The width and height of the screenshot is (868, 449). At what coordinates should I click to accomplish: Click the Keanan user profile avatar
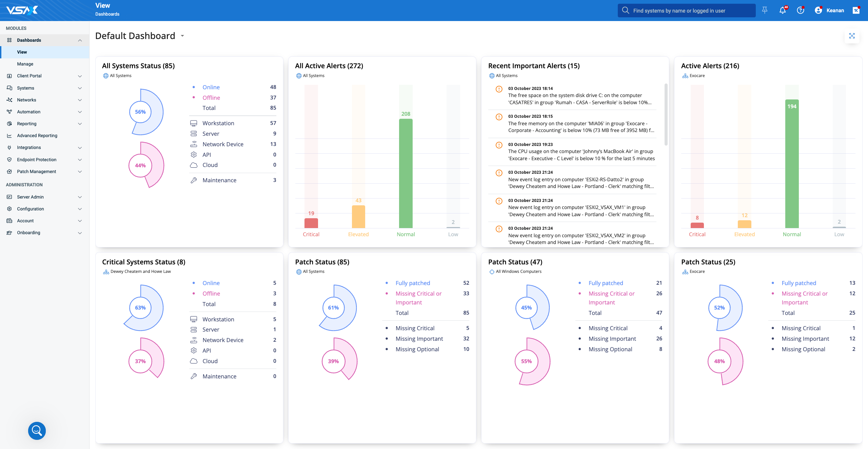tap(818, 10)
